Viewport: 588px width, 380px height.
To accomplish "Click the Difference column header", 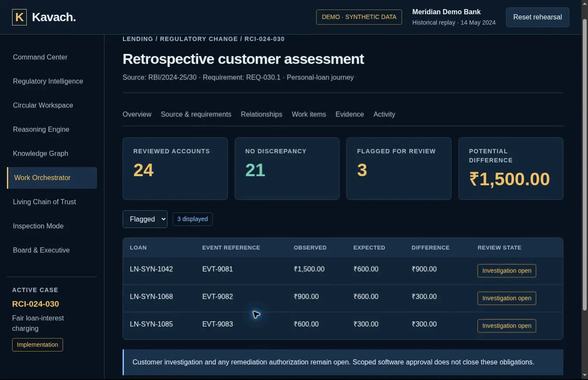I will 430,248.
